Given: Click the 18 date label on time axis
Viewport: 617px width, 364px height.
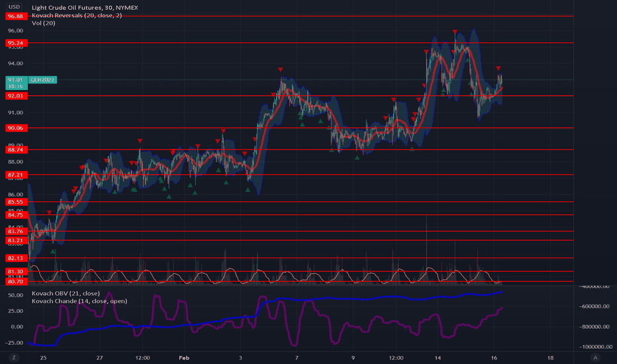Looking at the screenshot, I should point(551,357).
